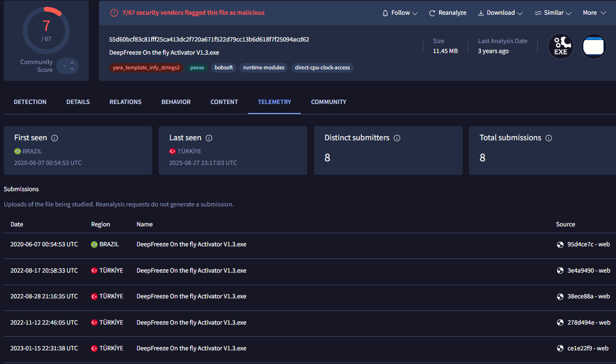The width and height of the screenshot is (616, 364).
Task: Click the info icon beside Total submissions
Action: [x=549, y=138]
